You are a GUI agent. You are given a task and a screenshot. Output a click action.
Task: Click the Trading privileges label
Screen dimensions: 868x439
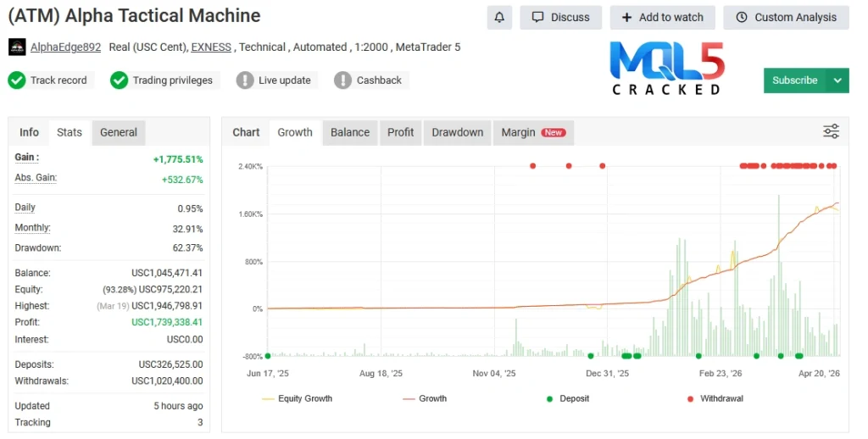click(173, 81)
